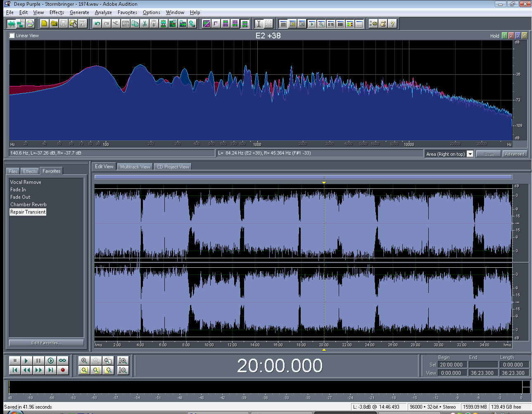This screenshot has width=532, height=414.
Task: Click the Scan button
Action: pyautogui.click(x=489, y=154)
